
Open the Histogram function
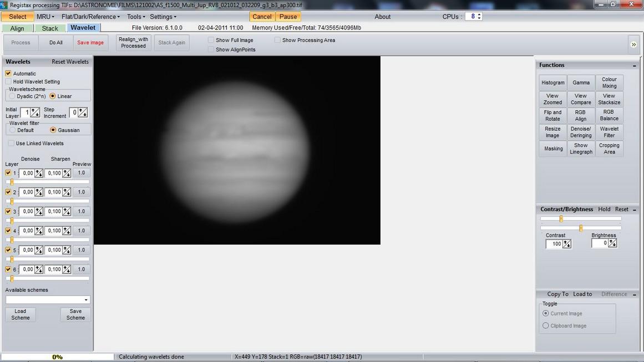pyautogui.click(x=553, y=83)
